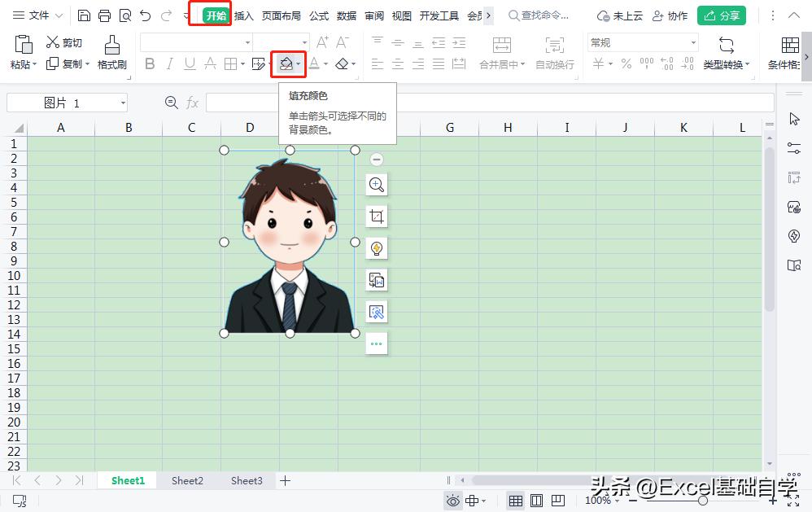Open the font color swatch dropdown

click(x=325, y=63)
